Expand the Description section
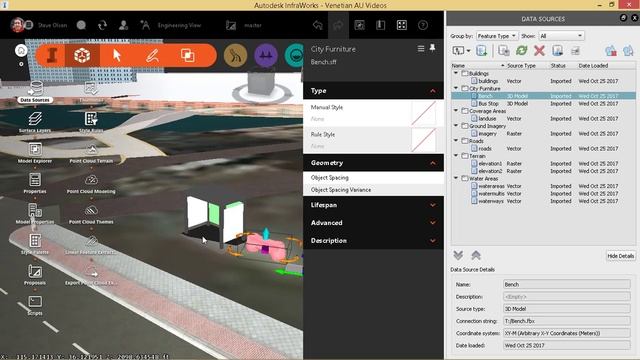 373,241
